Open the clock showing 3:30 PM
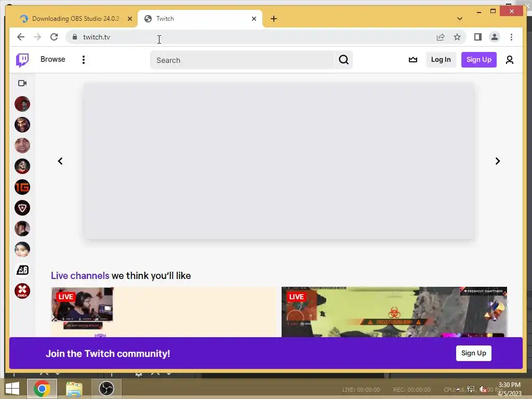The image size is (532, 399). click(509, 389)
